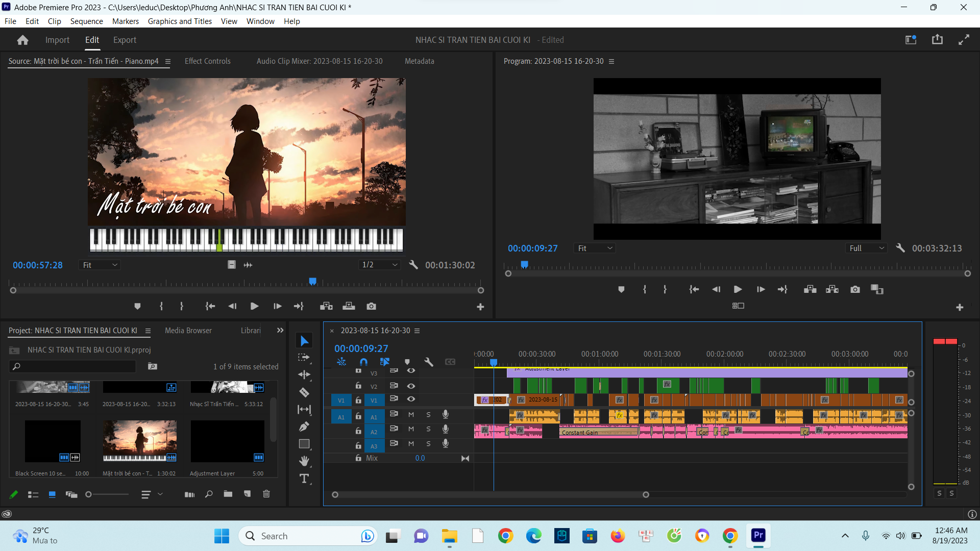Toggle V1 track output eye icon
This screenshot has width=980, height=551.
click(411, 399)
